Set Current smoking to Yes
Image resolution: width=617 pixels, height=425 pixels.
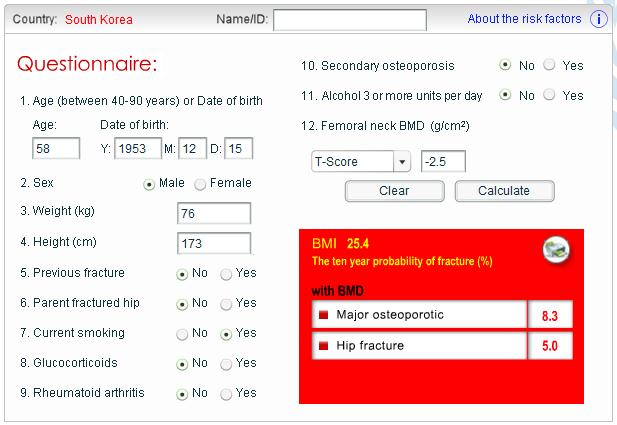pos(226,334)
